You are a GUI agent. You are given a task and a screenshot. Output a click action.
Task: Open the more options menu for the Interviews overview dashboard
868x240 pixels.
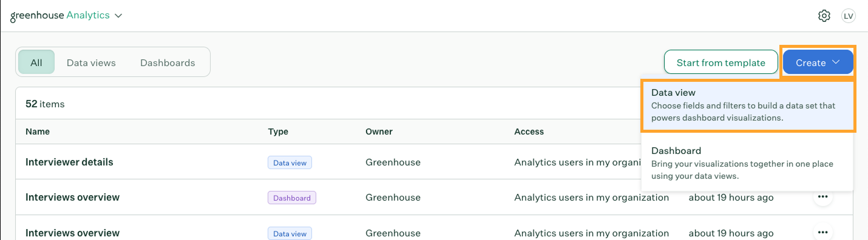click(822, 197)
